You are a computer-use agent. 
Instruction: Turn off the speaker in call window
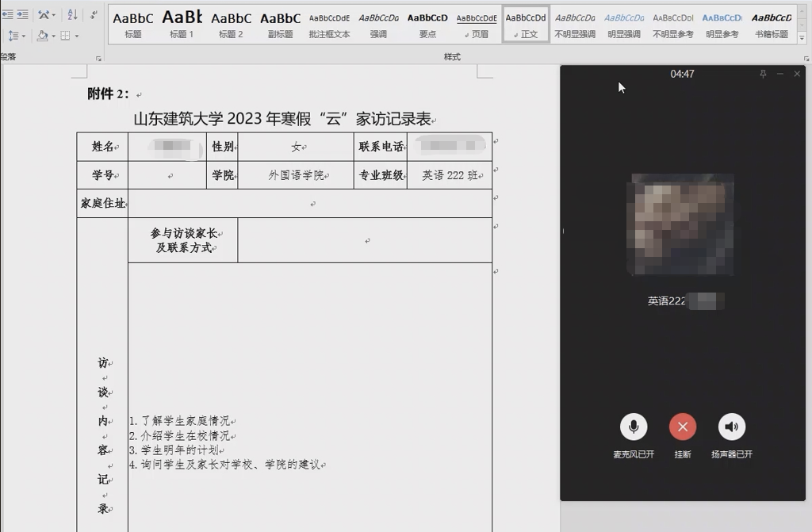coord(731,427)
